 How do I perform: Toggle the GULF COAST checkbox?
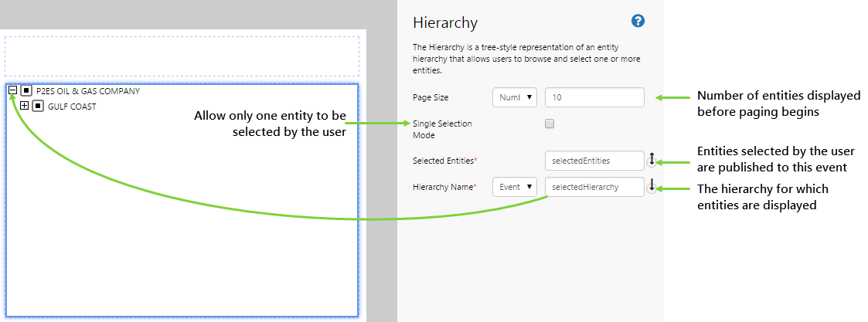[38, 107]
